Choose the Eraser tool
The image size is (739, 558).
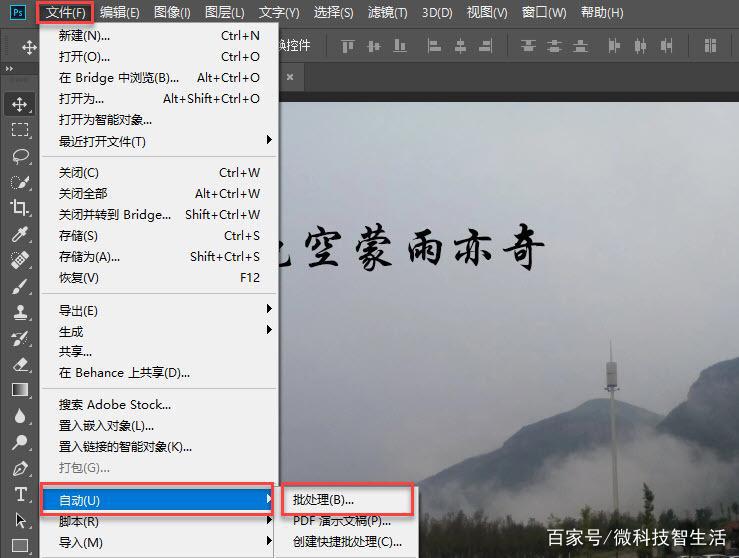tap(19, 364)
